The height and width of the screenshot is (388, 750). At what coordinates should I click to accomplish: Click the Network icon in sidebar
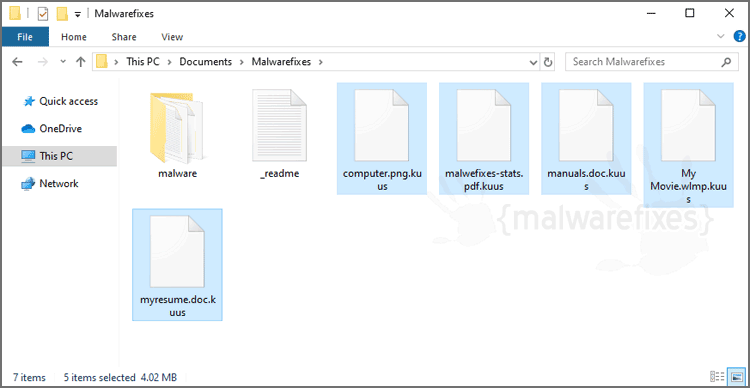pyautogui.click(x=29, y=183)
